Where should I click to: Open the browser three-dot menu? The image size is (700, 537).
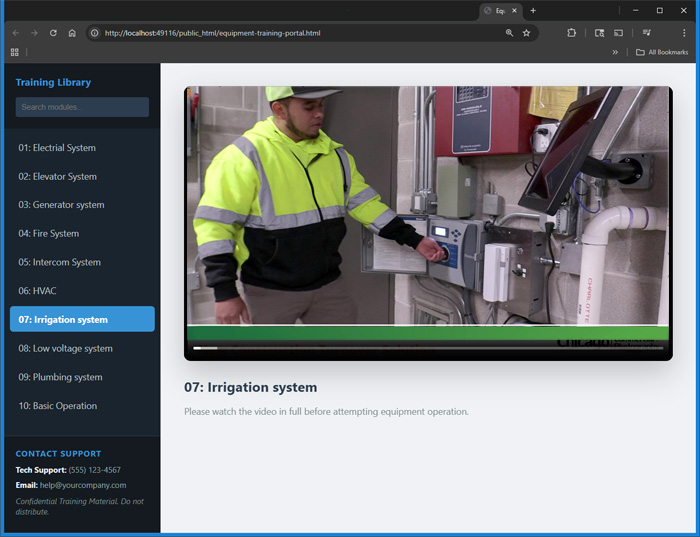tap(684, 33)
